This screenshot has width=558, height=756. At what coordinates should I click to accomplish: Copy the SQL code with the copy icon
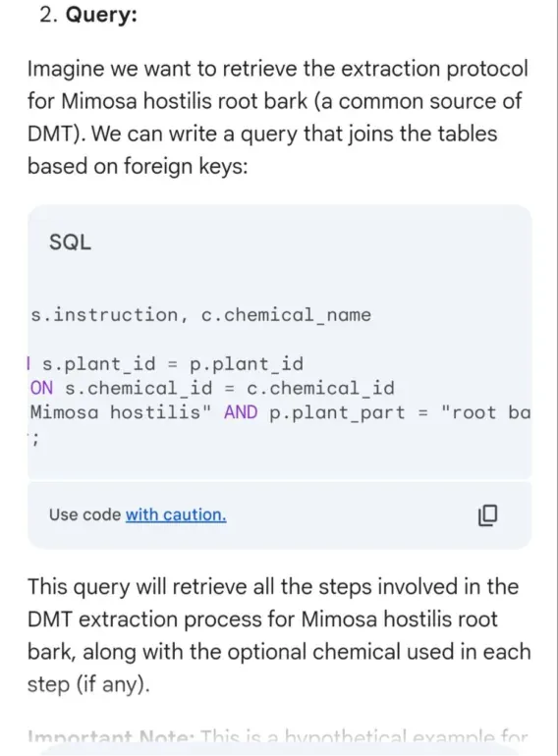coord(487,515)
